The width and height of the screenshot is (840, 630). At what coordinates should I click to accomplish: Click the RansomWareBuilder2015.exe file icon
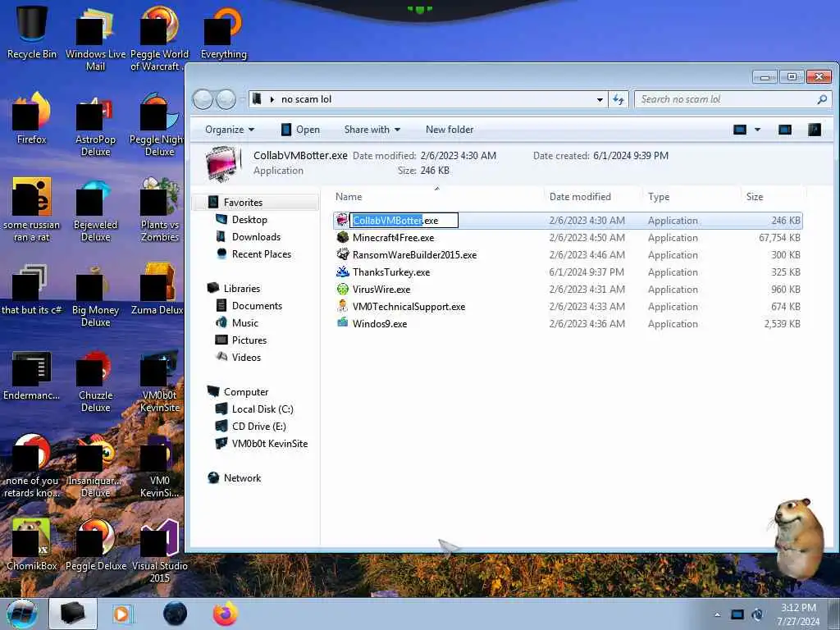pos(342,254)
